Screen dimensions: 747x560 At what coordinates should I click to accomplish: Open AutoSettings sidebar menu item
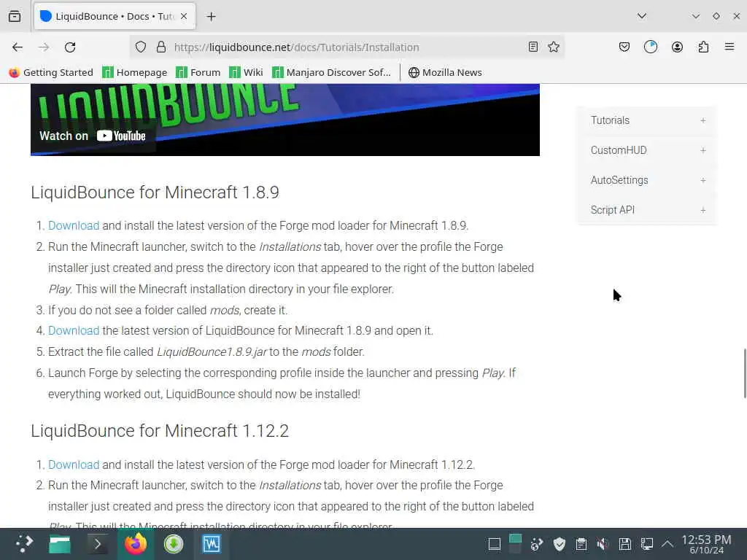[619, 181]
